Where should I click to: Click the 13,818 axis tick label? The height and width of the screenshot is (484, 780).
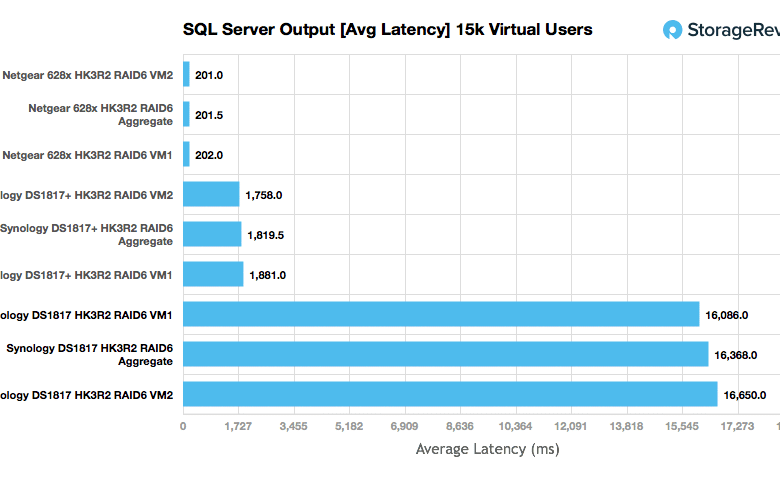pos(627,426)
